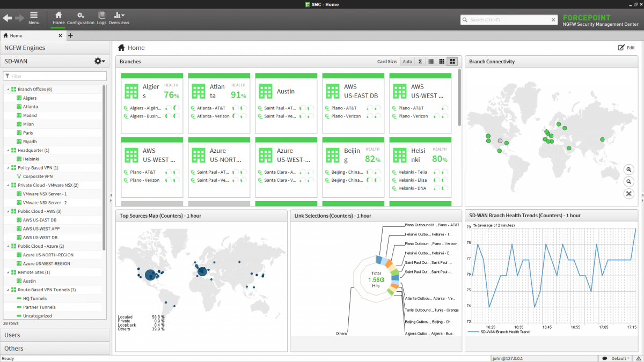The height and width of the screenshot is (362, 644).
Task: Open the main Menu hamburger icon
Action: click(x=34, y=18)
